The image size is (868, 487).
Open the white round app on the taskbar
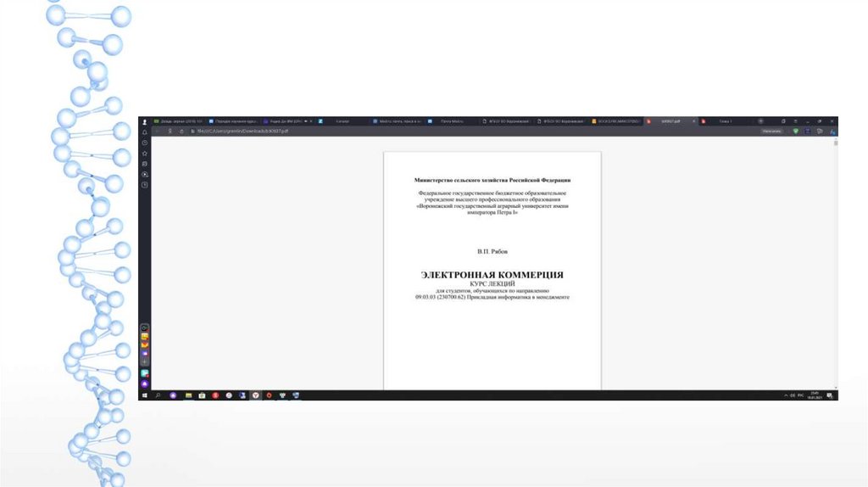pyautogui.click(x=229, y=395)
